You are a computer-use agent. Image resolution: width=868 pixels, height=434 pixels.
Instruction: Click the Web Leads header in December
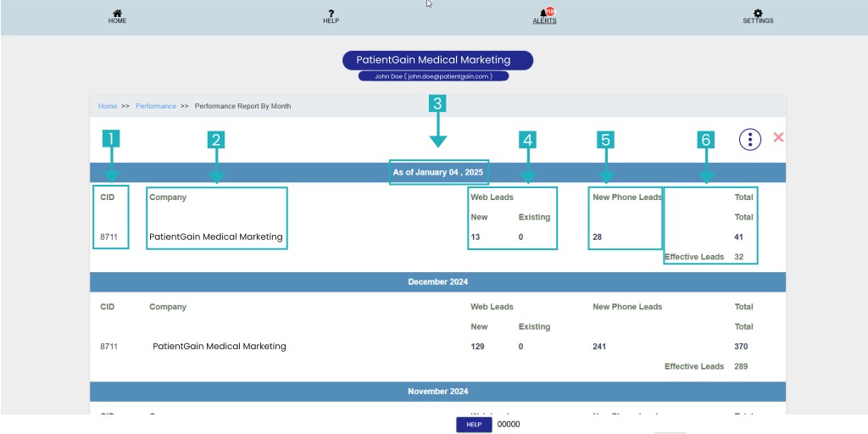click(x=492, y=307)
